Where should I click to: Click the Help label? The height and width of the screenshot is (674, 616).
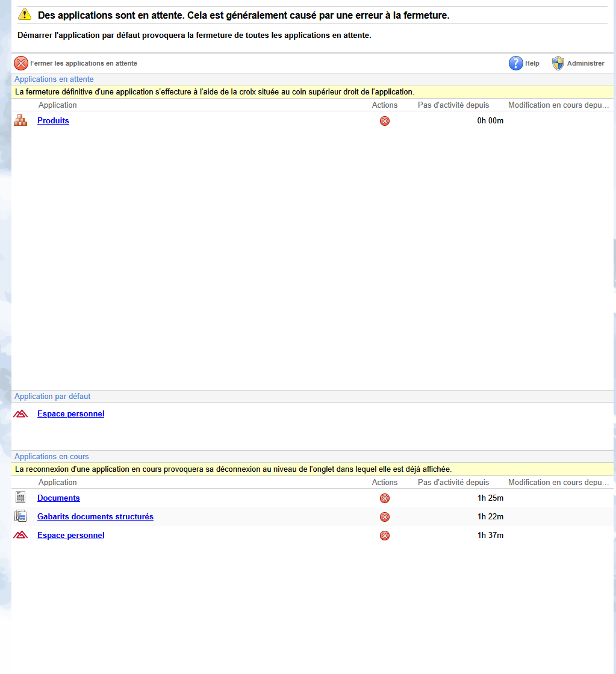click(x=532, y=63)
